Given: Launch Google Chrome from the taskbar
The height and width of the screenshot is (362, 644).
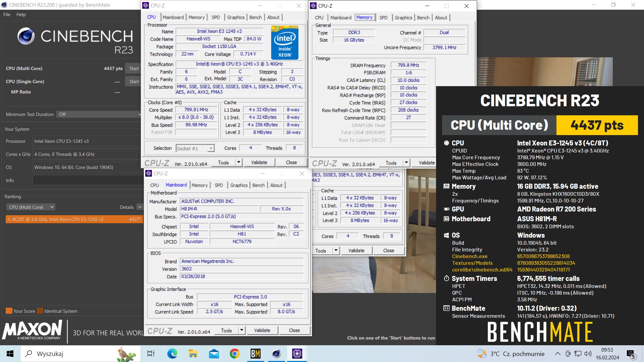Looking at the screenshot, I should [x=234, y=354].
